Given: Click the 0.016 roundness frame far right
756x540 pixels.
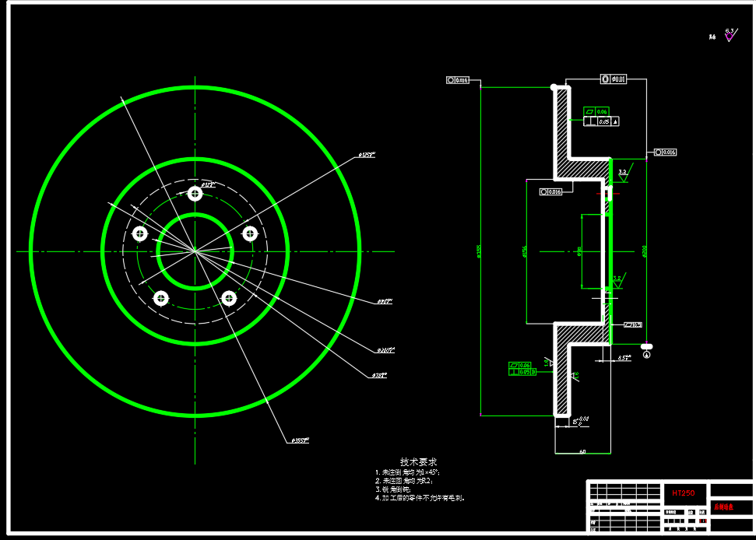Looking at the screenshot, I should [666, 153].
